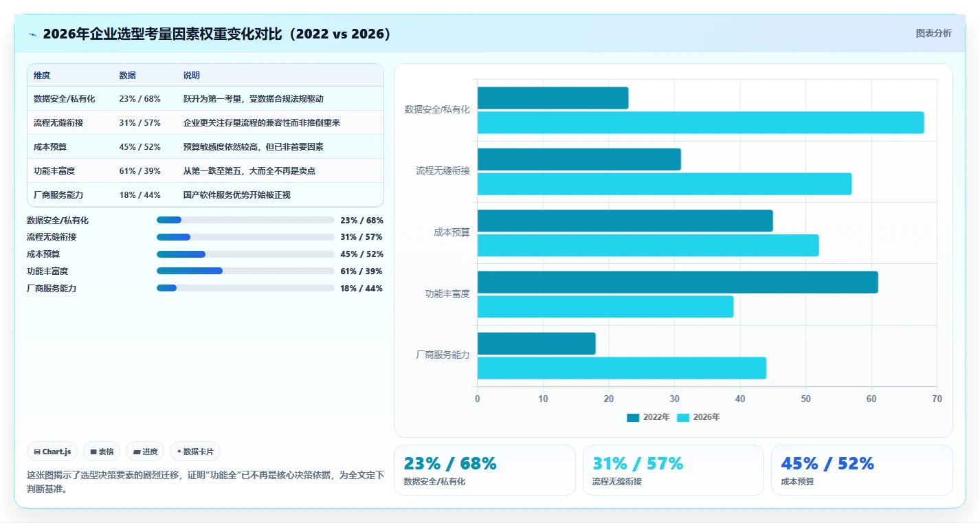This screenshot has width=980, height=523.
Task: Click description 跃升为第一考量，受数据合规法规驱动
Action: pos(254,99)
